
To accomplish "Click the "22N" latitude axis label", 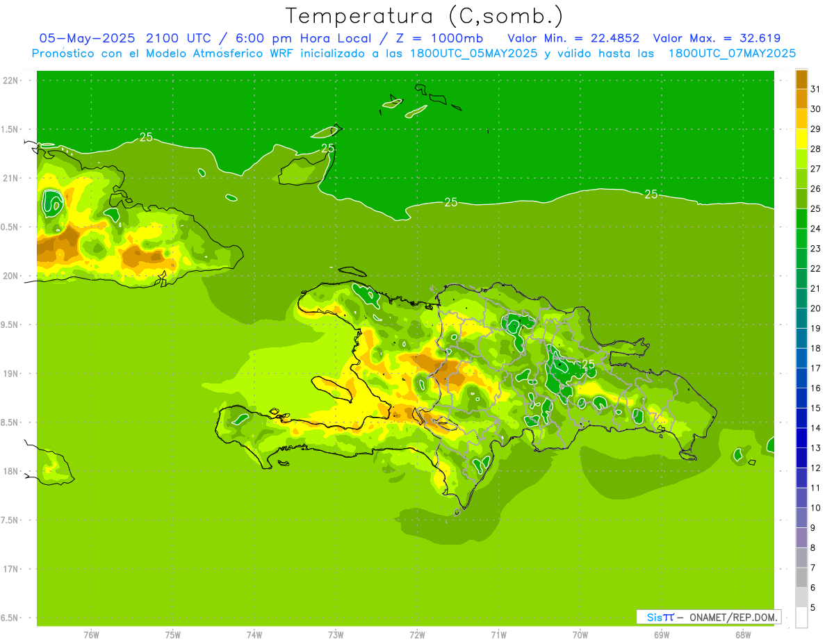I will (x=12, y=81).
